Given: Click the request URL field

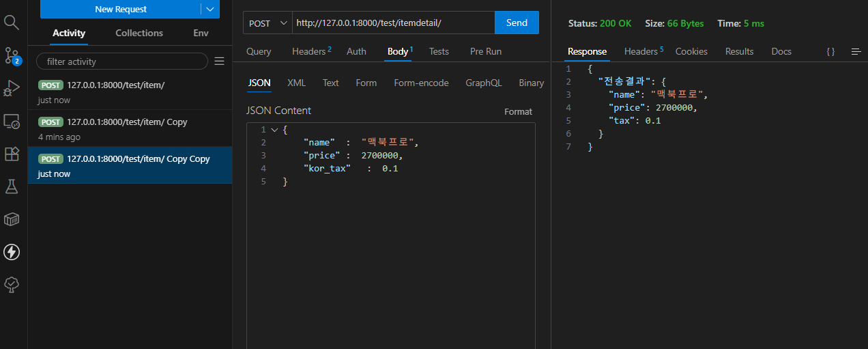Looking at the screenshot, I should (393, 23).
